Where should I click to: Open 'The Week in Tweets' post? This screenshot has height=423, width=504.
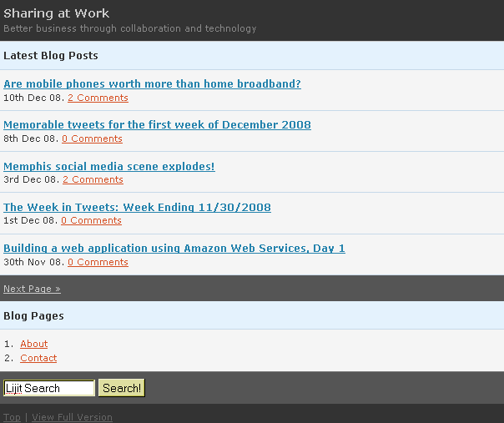137,207
